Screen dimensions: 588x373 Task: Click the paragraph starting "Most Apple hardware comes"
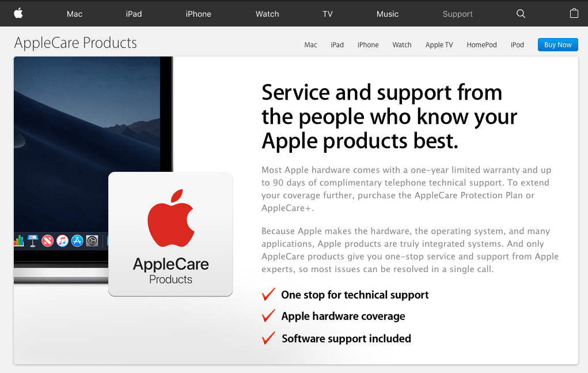pyautogui.click(x=407, y=189)
